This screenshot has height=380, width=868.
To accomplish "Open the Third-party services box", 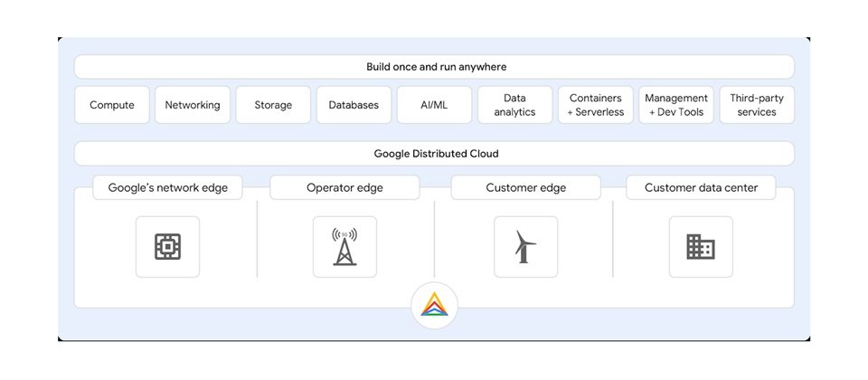I will [757, 105].
